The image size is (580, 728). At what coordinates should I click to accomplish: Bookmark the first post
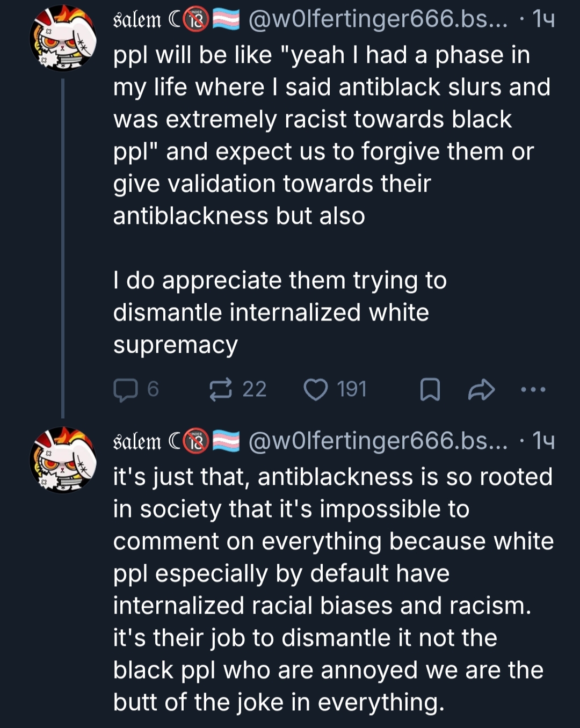430,390
